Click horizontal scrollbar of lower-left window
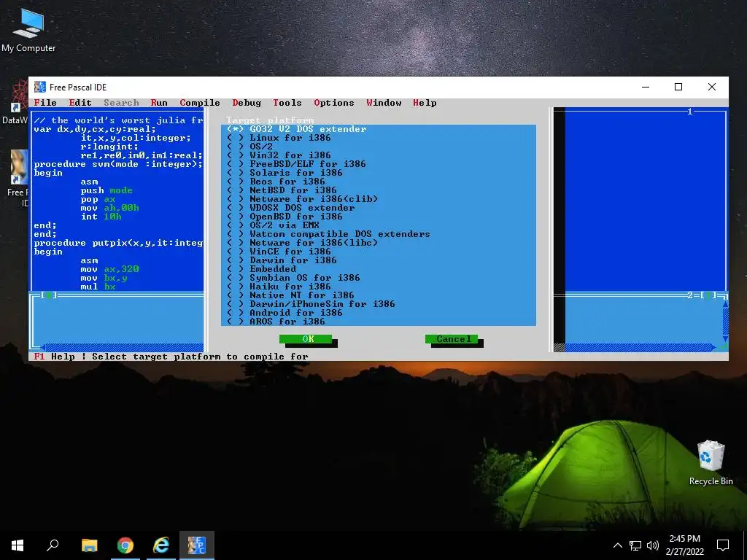 (122, 348)
